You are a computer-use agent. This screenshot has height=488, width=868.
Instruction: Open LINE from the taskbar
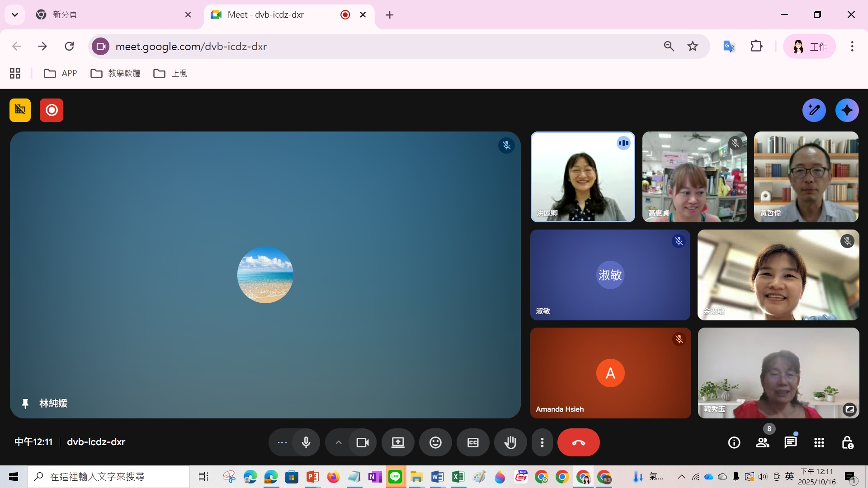tap(395, 477)
